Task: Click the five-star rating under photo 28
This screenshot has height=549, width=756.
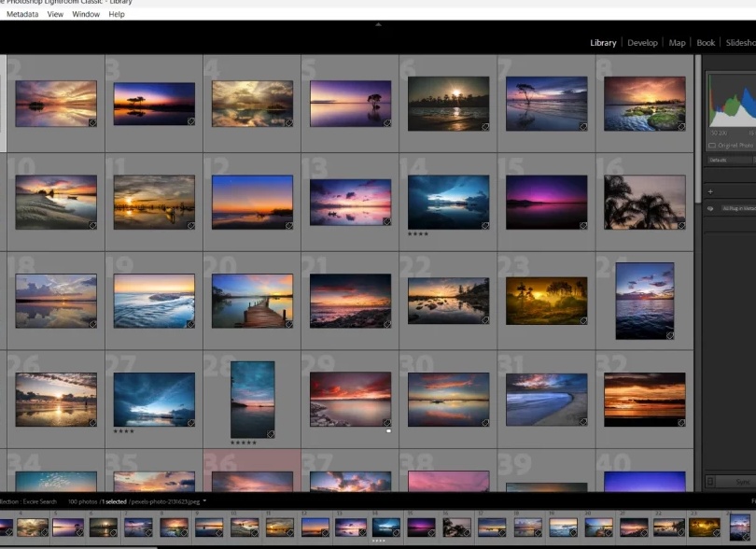Action: click(x=244, y=443)
